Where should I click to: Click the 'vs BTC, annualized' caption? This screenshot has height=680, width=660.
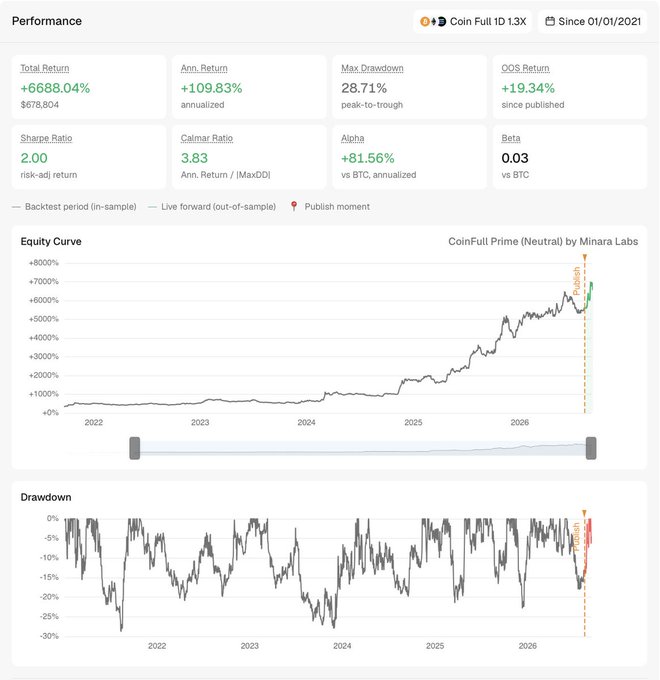point(378,175)
